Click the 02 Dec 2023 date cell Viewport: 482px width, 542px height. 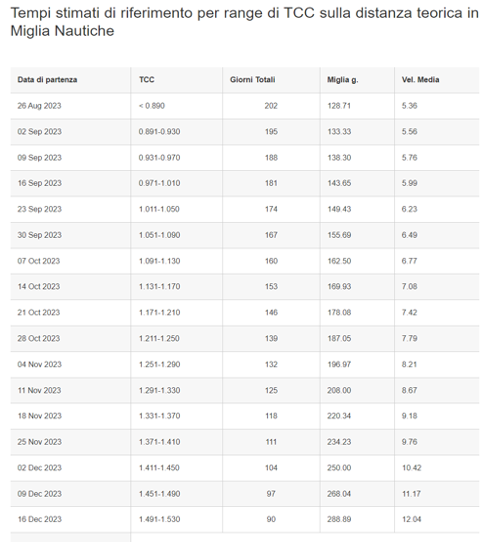point(39,468)
